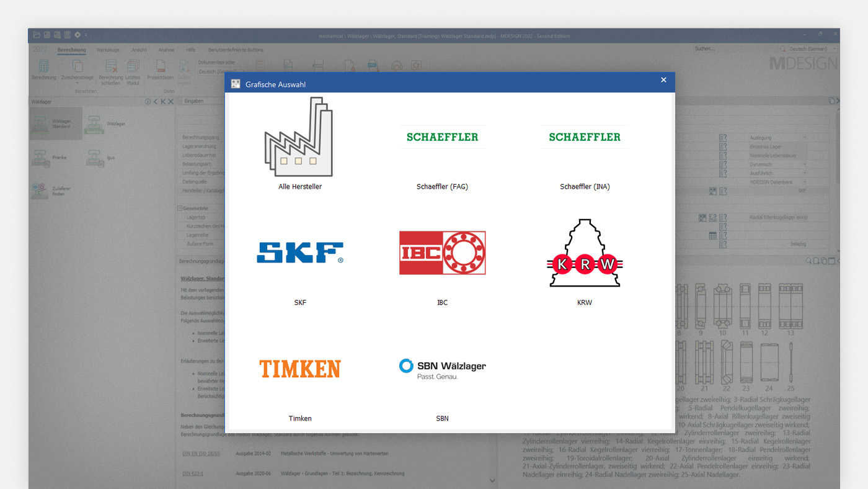Click the table icon beside the Lagerreihe row
This screenshot has width=868, height=489.
[713, 236]
